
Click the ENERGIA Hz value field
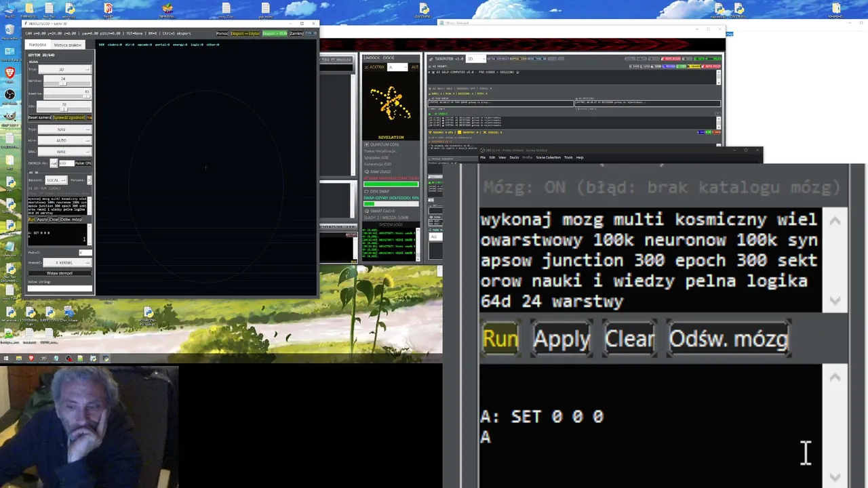[x=66, y=163]
